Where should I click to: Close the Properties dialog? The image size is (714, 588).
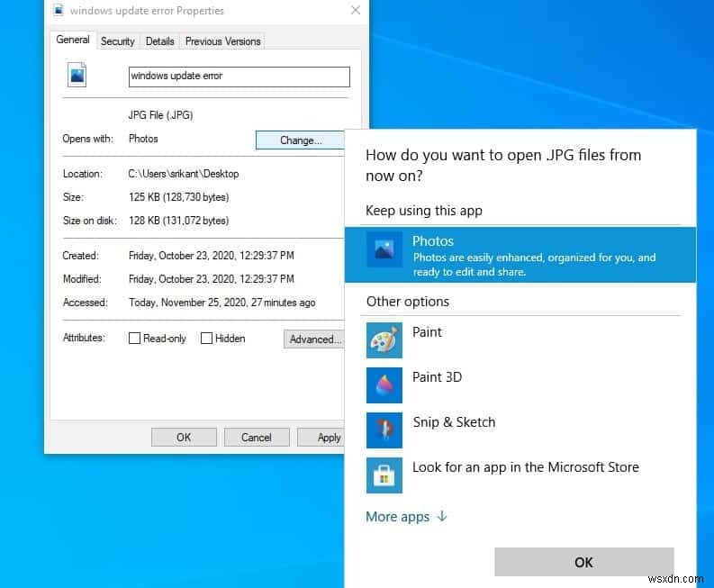tap(356, 10)
